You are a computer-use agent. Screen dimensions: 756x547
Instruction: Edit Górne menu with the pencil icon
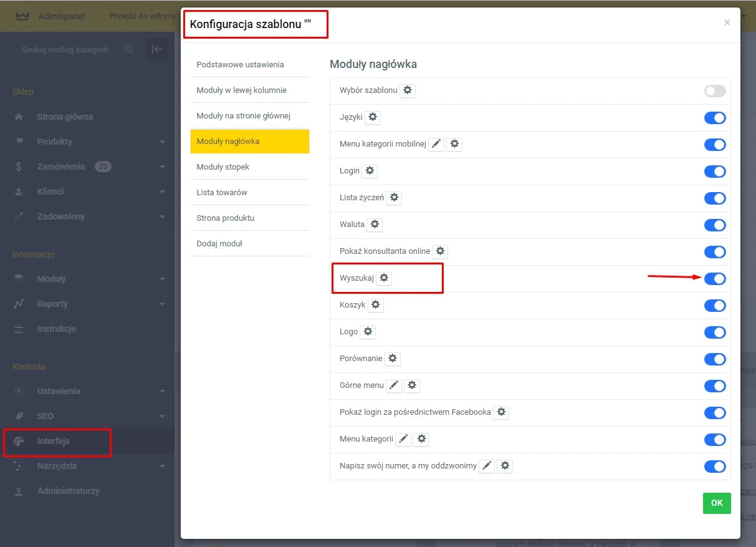point(393,385)
